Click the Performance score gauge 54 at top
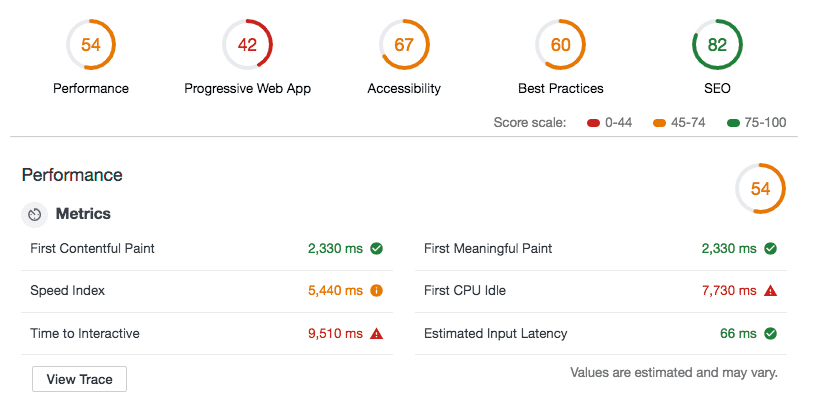 click(x=91, y=45)
